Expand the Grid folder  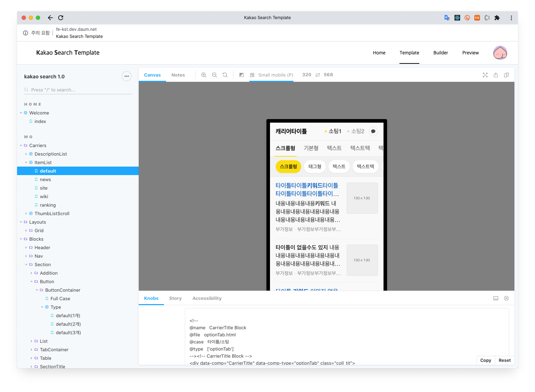26,231
